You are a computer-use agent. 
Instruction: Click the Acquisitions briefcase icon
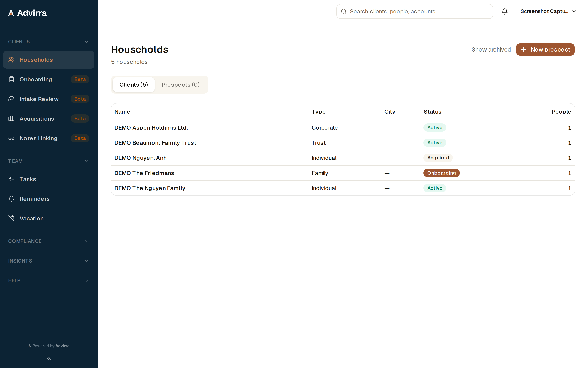pyautogui.click(x=11, y=119)
